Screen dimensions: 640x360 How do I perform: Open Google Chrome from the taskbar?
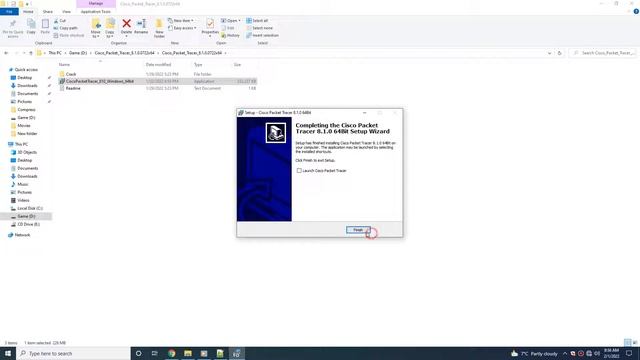(x=171, y=353)
